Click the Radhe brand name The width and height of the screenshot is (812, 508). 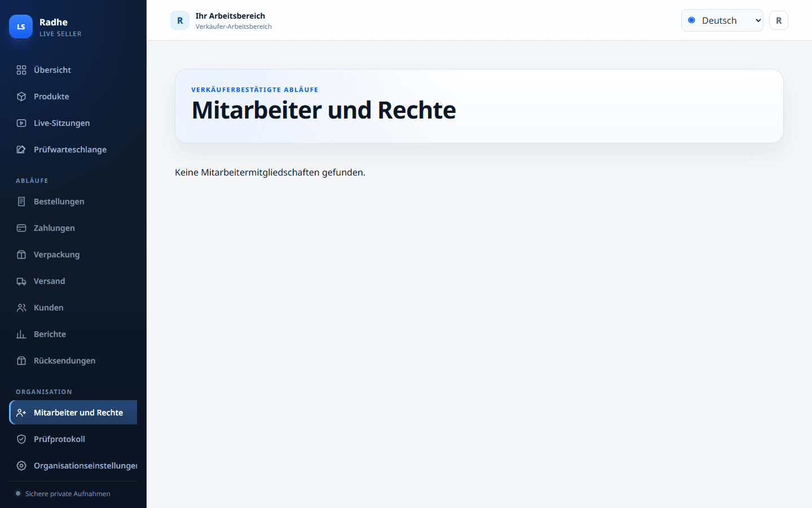tap(54, 22)
